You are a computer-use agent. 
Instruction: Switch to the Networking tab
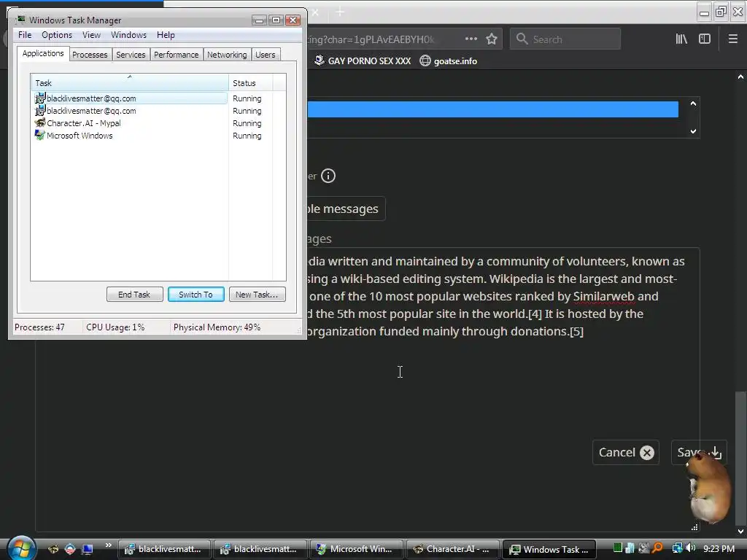227,55
